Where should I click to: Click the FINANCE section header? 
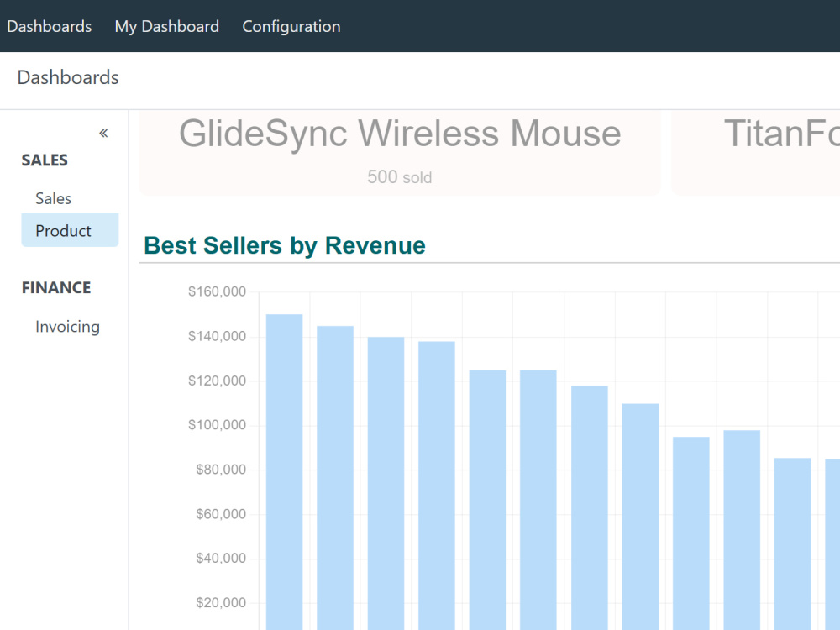(56, 287)
